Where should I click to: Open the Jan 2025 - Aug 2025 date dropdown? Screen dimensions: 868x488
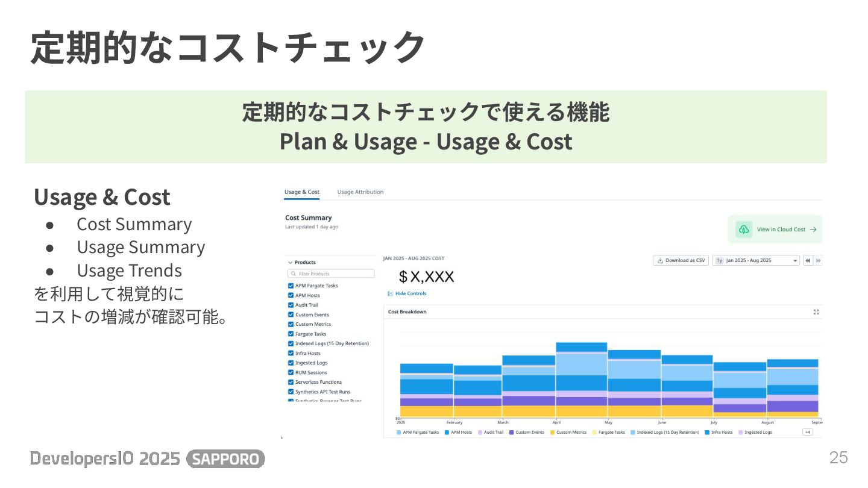tap(756, 260)
